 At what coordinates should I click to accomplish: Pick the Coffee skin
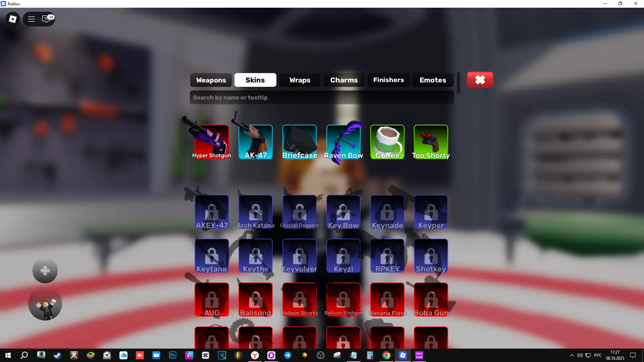coord(387,142)
